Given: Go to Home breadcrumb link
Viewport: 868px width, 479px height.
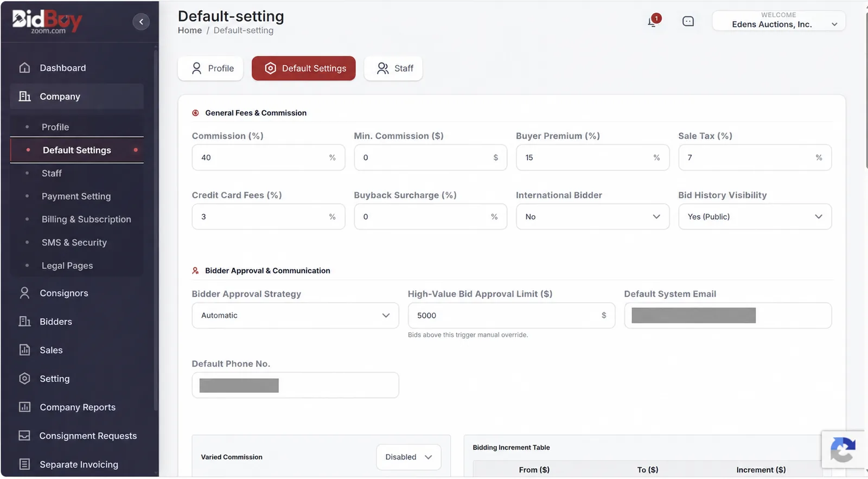Looking at the screenshot, I should click(x=190, y=30).
